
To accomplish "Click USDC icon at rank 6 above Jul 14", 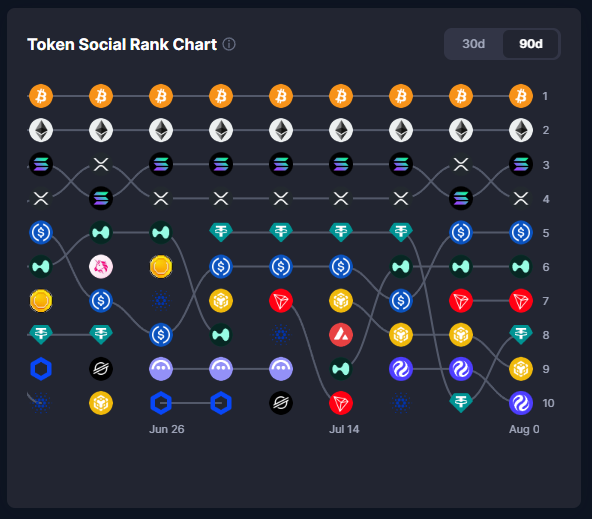I will point(341,266).
